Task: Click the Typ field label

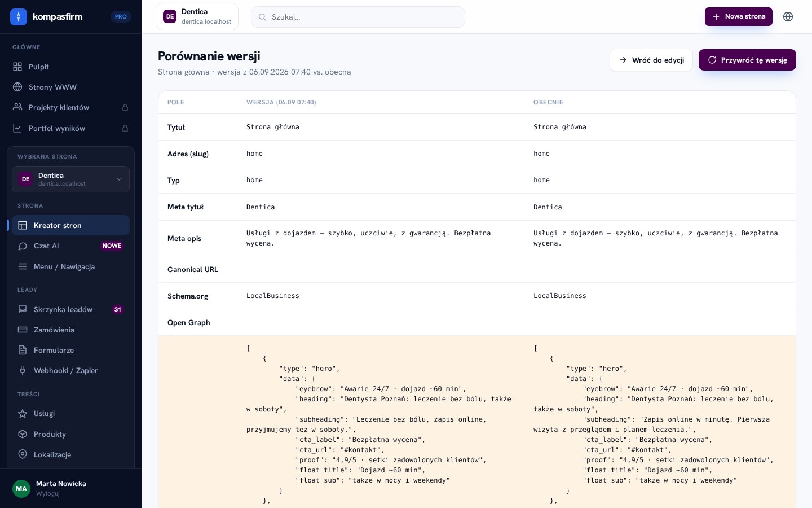Action: (174, 180)
